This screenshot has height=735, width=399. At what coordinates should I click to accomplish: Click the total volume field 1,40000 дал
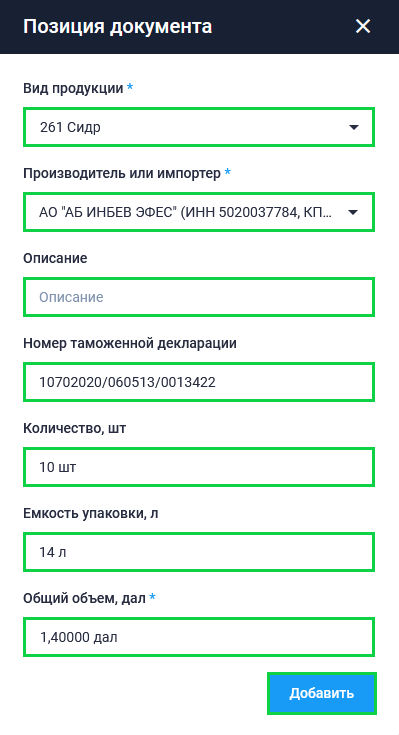point(199,637)
